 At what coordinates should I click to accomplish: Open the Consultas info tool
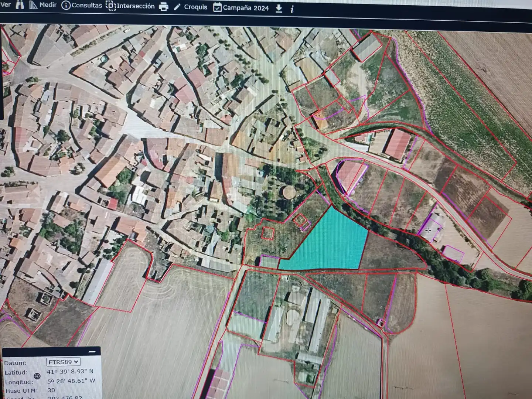coord(82,6)
